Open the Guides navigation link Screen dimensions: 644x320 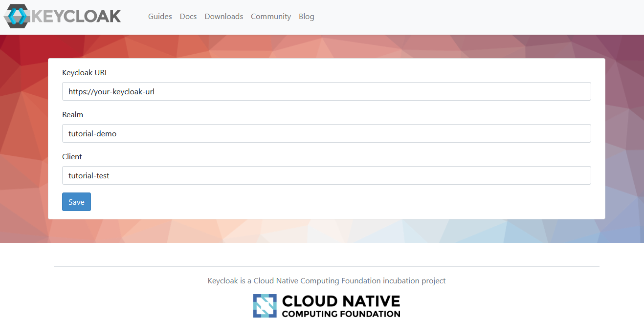click(x=160, y=17)
